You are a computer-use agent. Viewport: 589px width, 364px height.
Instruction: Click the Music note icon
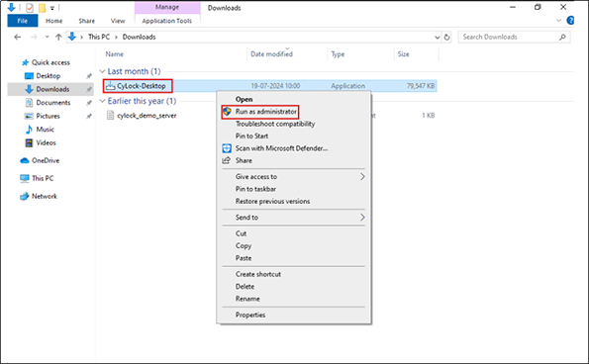[x=29, y=130]
